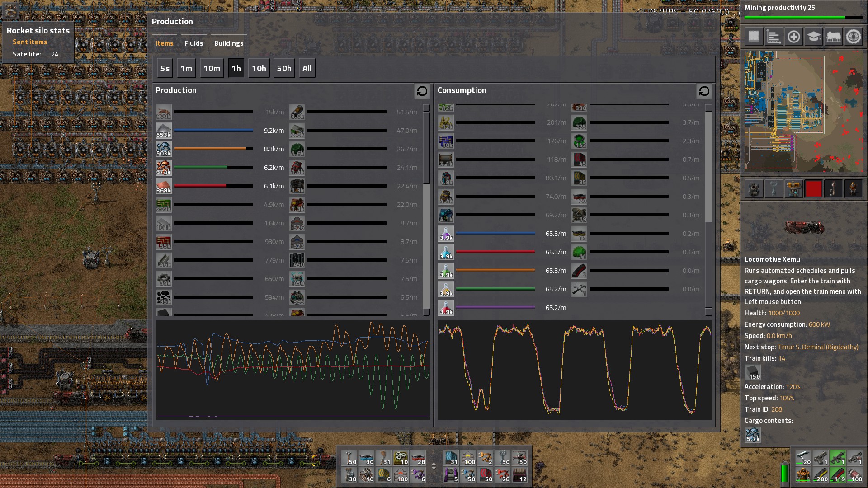The image size is (868, 488).
Task: Click the locomotive fuel slot showing 150
Action: tap(753, 373)
